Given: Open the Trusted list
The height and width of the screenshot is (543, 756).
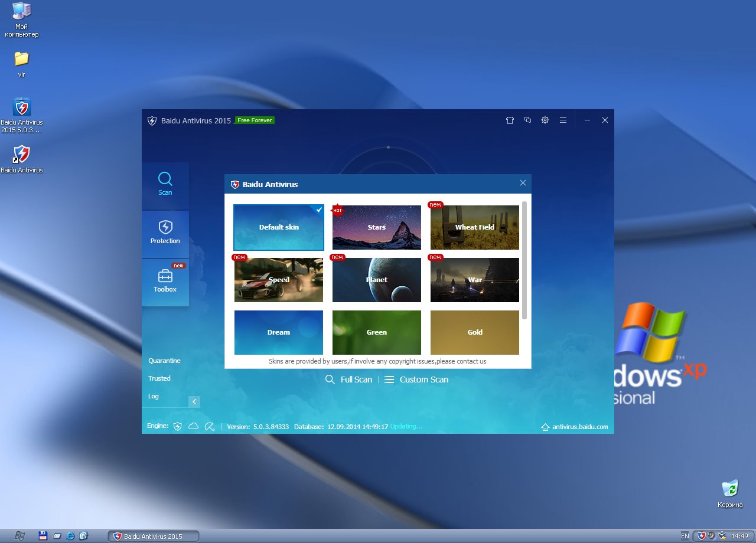Looking at the screenshot, I should coord(159,378).
